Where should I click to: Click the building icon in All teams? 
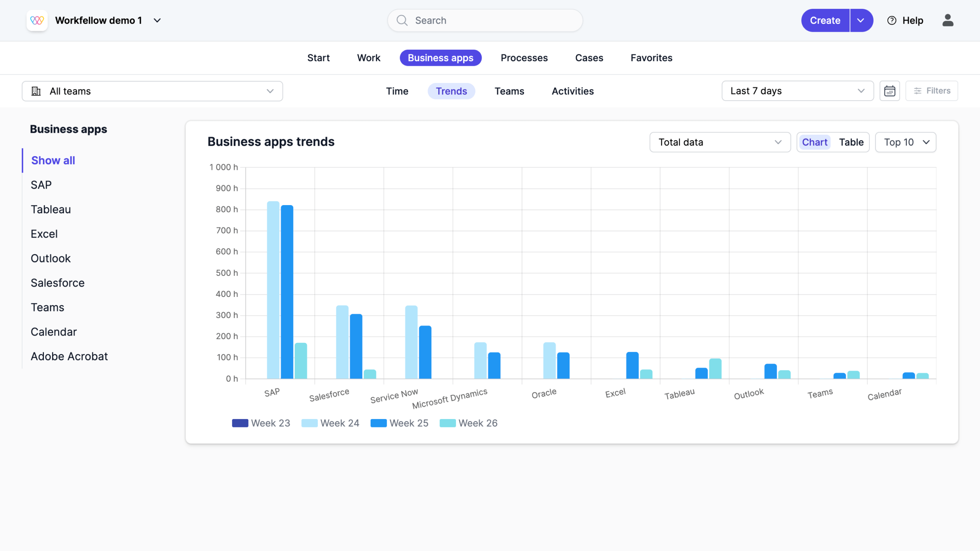pyautogui.click(x=36, y=91)
